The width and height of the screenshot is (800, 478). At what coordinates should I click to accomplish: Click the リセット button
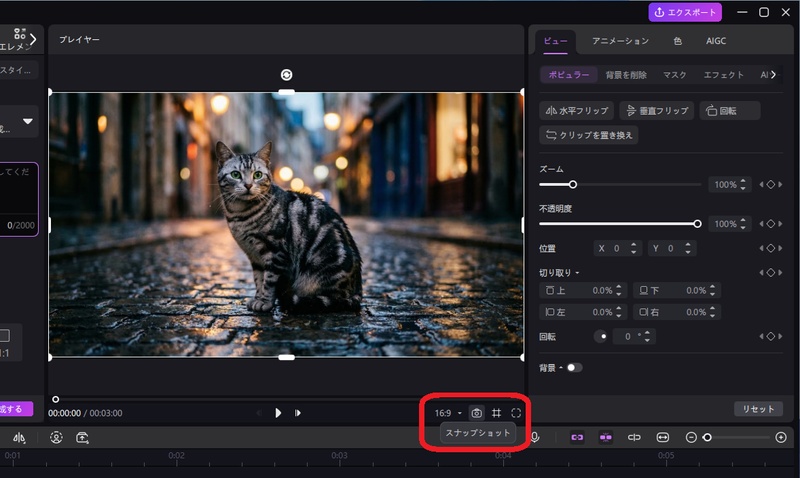758,409
